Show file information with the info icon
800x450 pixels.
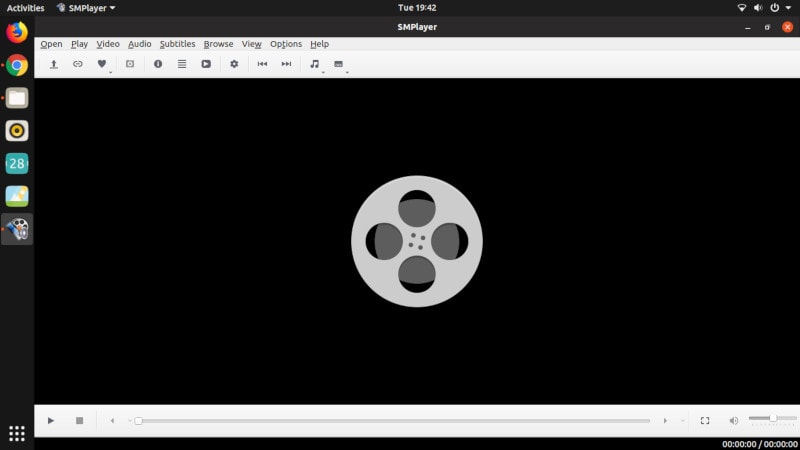(x=157, y=64)
